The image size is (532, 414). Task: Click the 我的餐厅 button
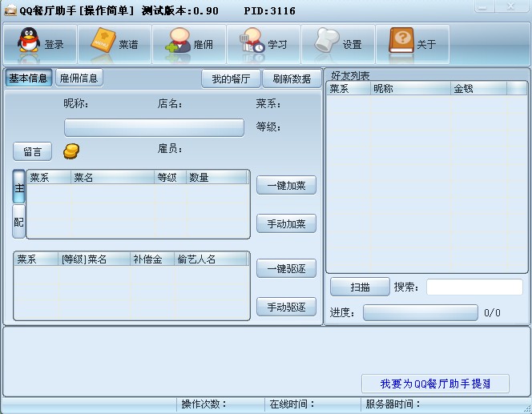point(231,78)
